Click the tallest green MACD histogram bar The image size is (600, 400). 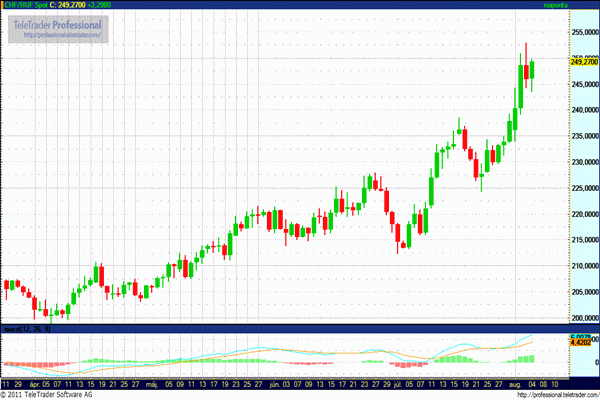pyautogui.click(x=531, y=356)
